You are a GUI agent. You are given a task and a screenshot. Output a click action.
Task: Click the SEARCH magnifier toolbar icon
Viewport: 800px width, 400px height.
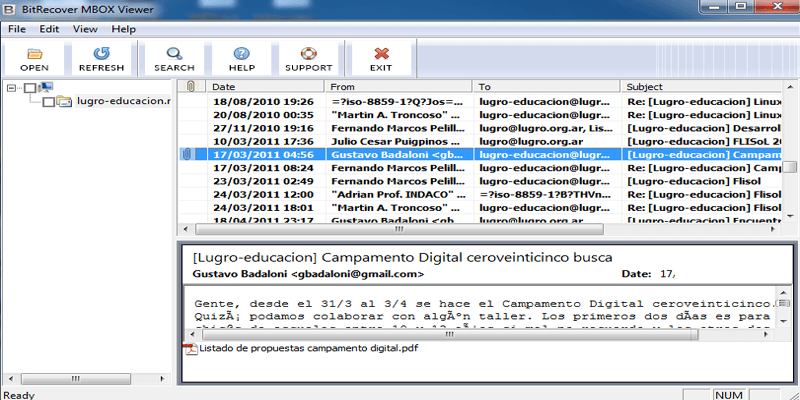pos(174,53)
